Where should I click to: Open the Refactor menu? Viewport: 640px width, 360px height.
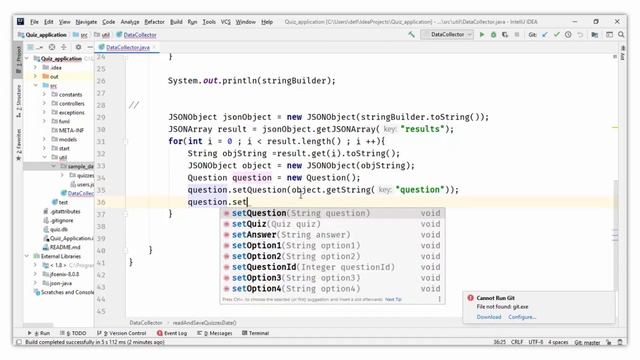point(154,22)
